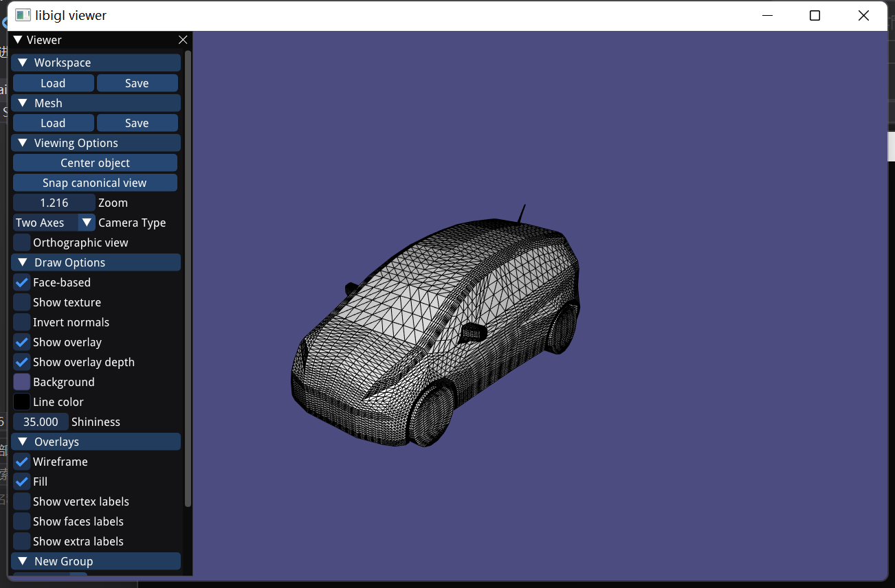
Task: Uncheck Show overlay depth checkbox
Action: [22, 362]
